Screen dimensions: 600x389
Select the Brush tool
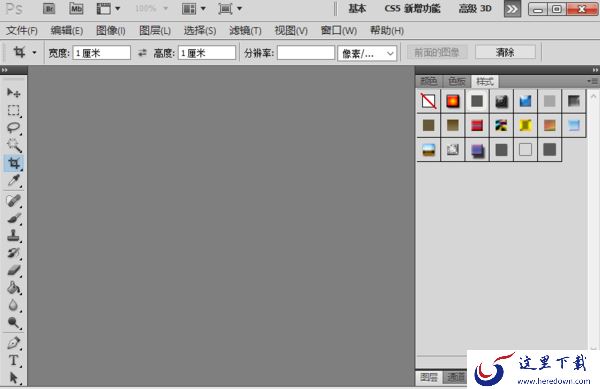coord(13,218)
